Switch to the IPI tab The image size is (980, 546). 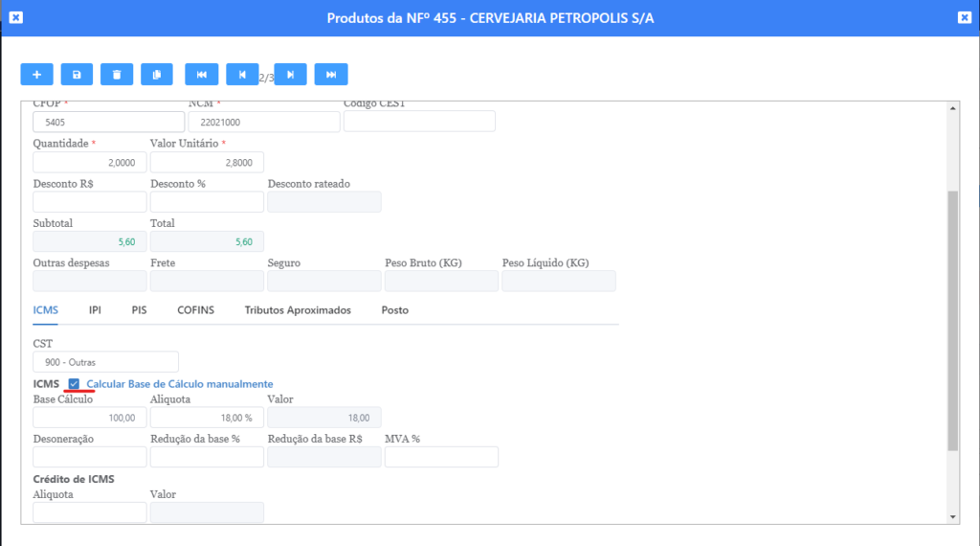95,310
